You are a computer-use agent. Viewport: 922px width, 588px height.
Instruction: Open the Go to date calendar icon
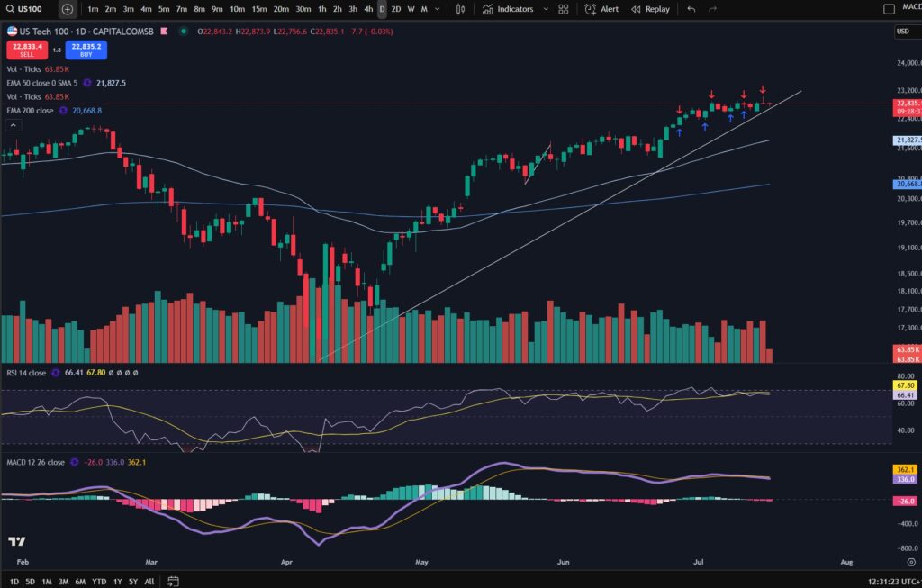[x=173, y=582]
